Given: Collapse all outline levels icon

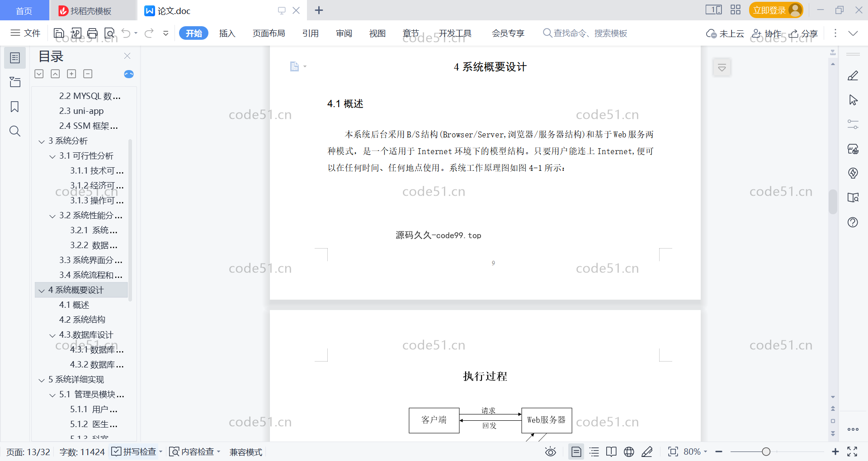Looking at the screenshot, I should [x=55, y=74].
